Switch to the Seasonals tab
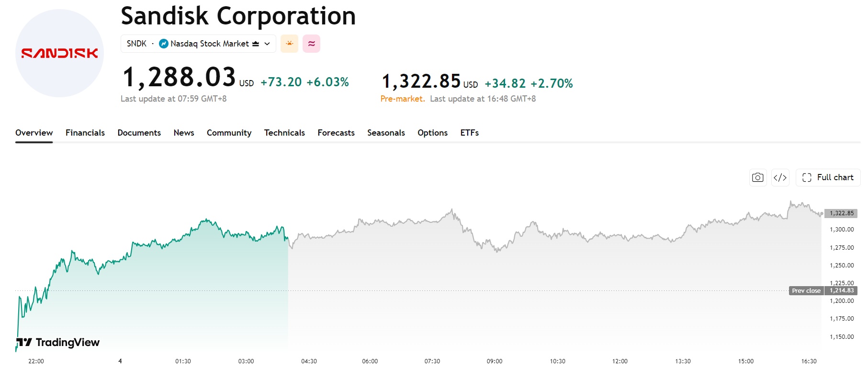Screen dimensions: 868x370 pyautogui.click(x=386, y=133)
